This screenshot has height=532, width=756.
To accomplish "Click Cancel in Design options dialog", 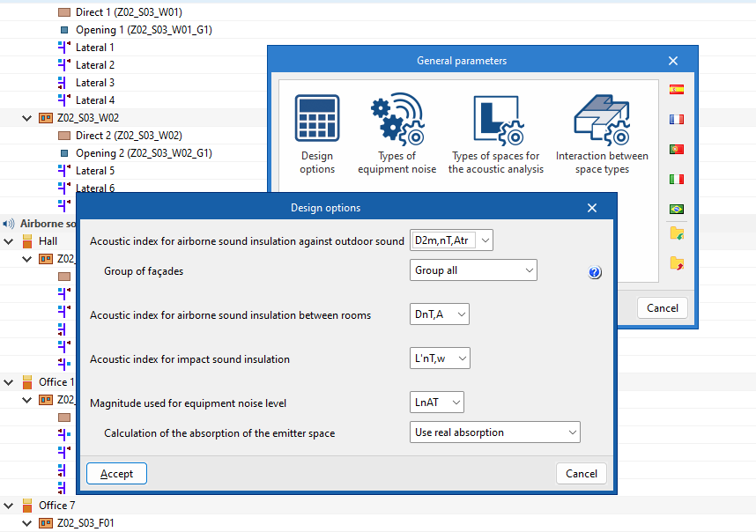I will click(x=581, y=474).
